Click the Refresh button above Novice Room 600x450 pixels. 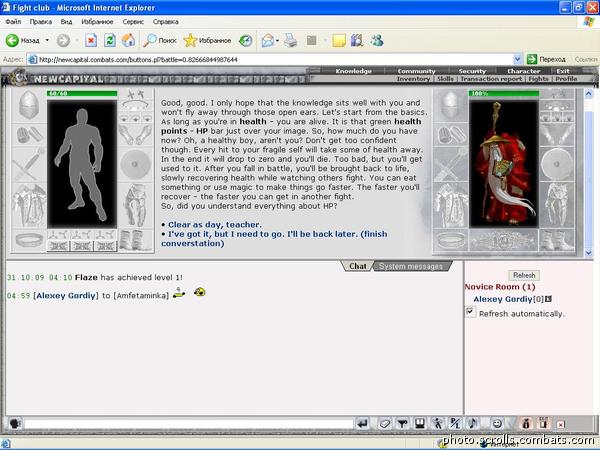(524, 275)
